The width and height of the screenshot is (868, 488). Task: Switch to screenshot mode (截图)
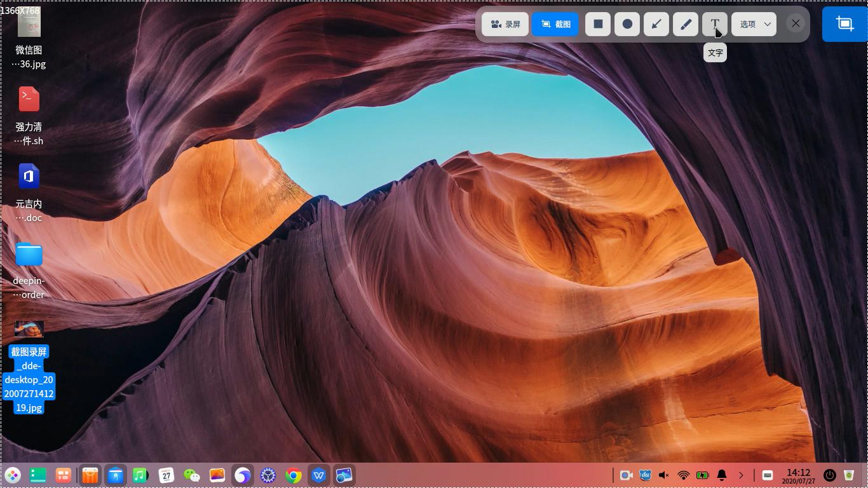tap(555, 24)
